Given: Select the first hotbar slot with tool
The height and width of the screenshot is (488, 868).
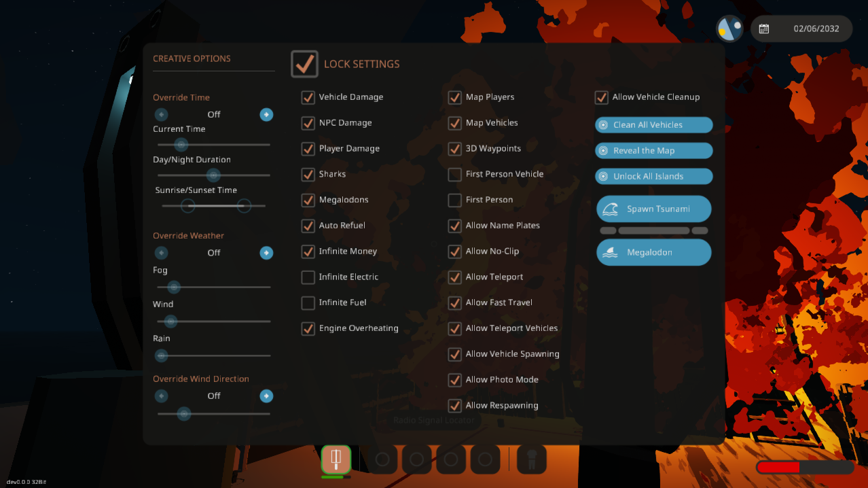Looking at the screenshot, I should tap(336, 459).
